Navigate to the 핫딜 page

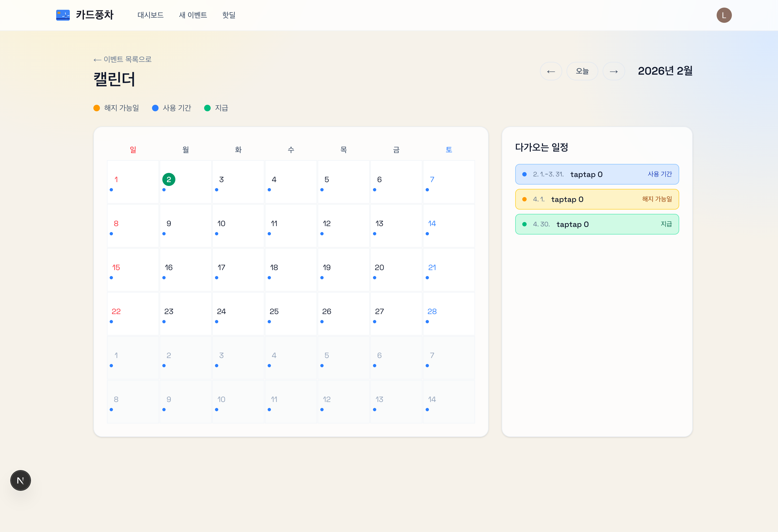tap(229, 15)
